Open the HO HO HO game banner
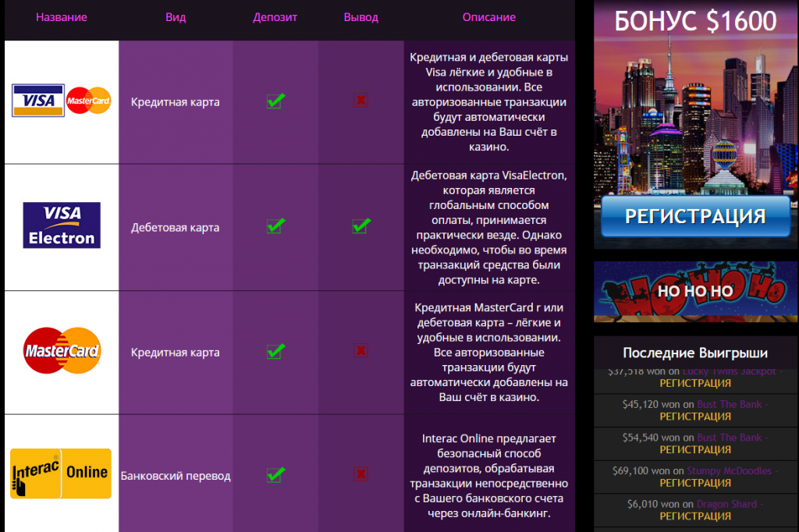 pyautogui.click(x=695, y=292)
